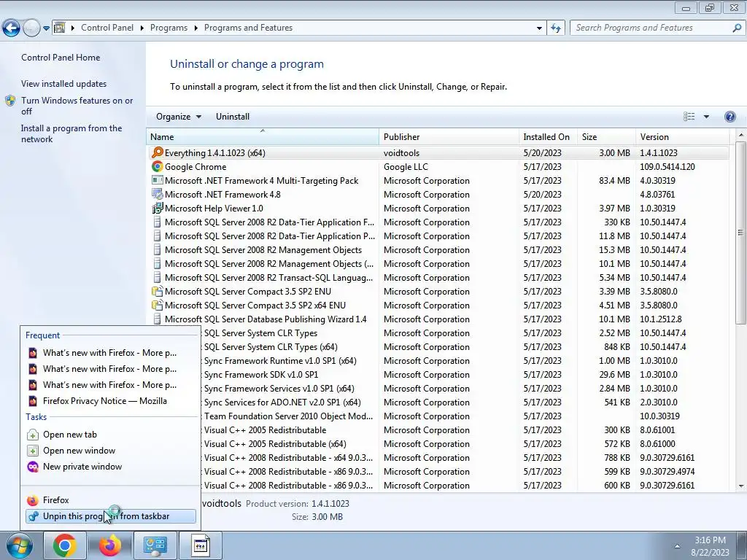
Task: Click the Everything search program icon
Action: pyautogui.click(x=158, y=153)
